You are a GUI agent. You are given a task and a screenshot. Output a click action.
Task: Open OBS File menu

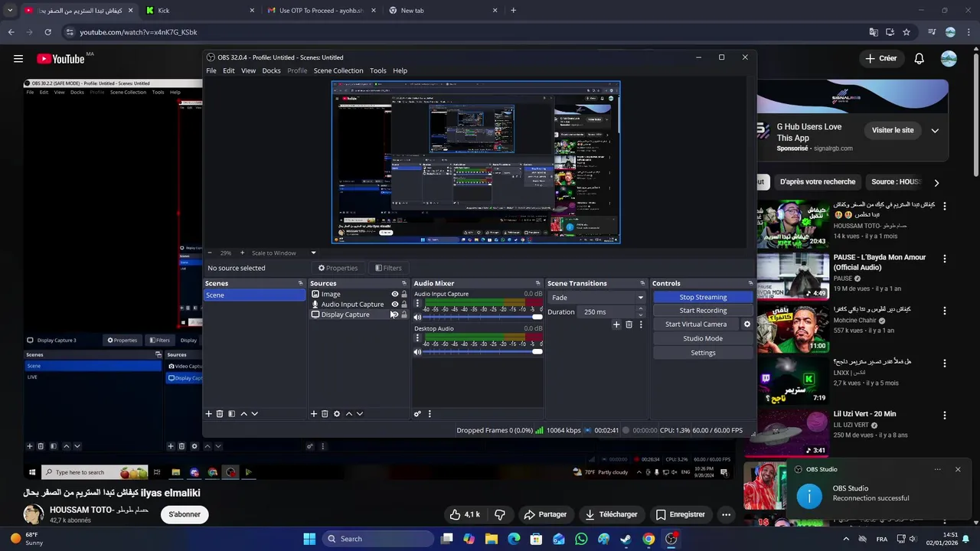pos(211,70)
